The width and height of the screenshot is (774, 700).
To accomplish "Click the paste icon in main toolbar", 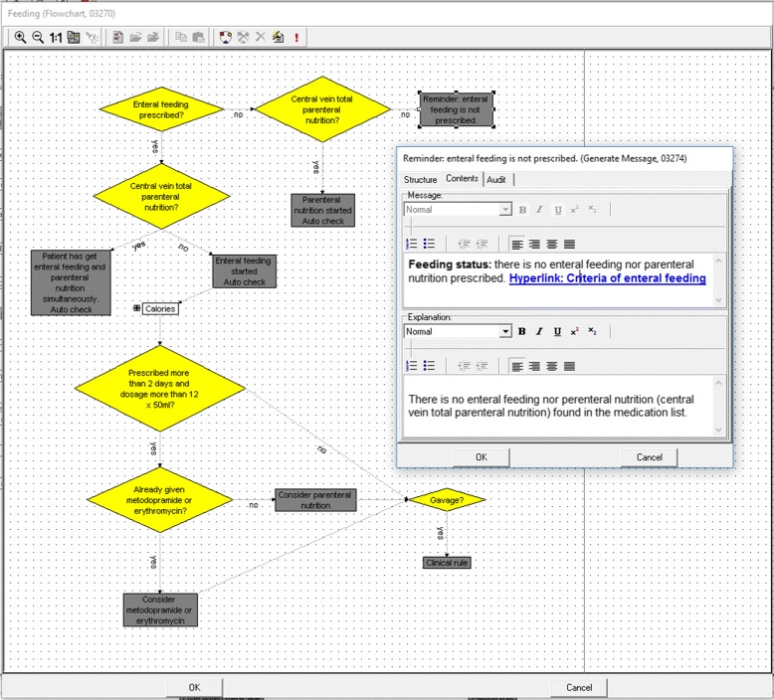I will point(198,37).
